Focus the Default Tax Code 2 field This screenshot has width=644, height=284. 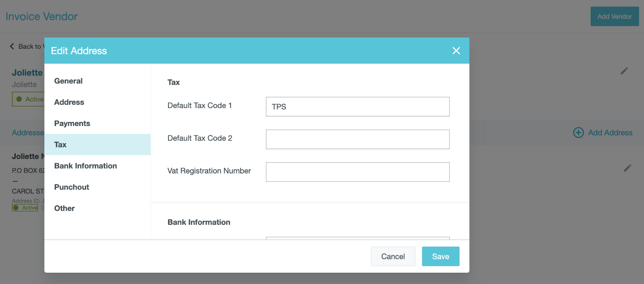357,139
